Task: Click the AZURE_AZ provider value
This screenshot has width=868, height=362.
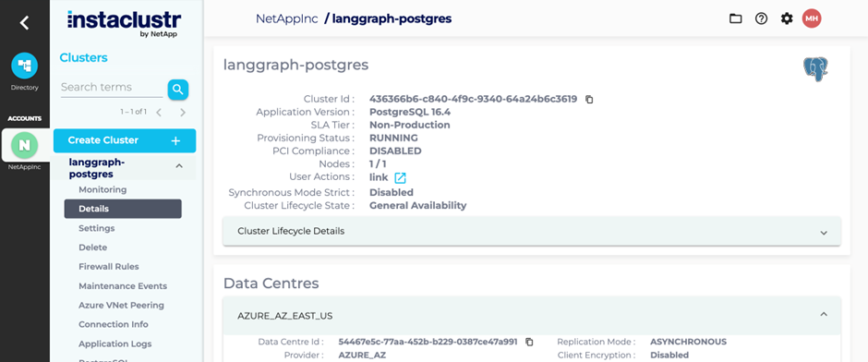Action: [362, 355]
